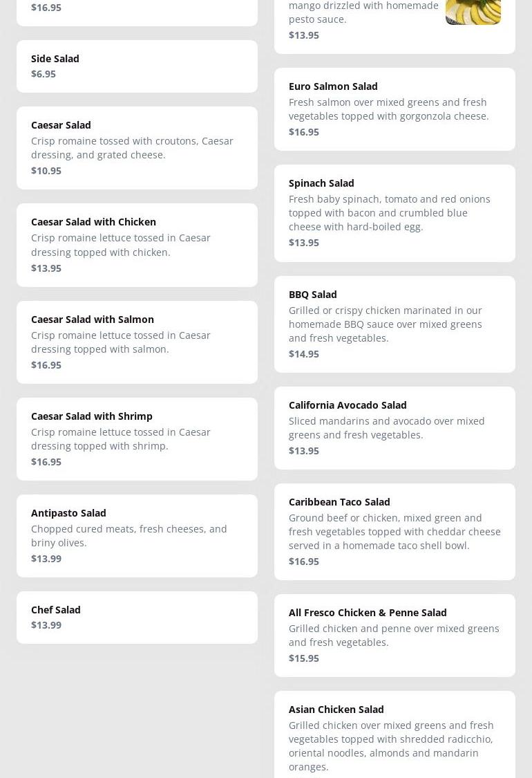Select the Caribbean Taco Salad
This screenshot has height=778, width=532.
tap(395, 531)
